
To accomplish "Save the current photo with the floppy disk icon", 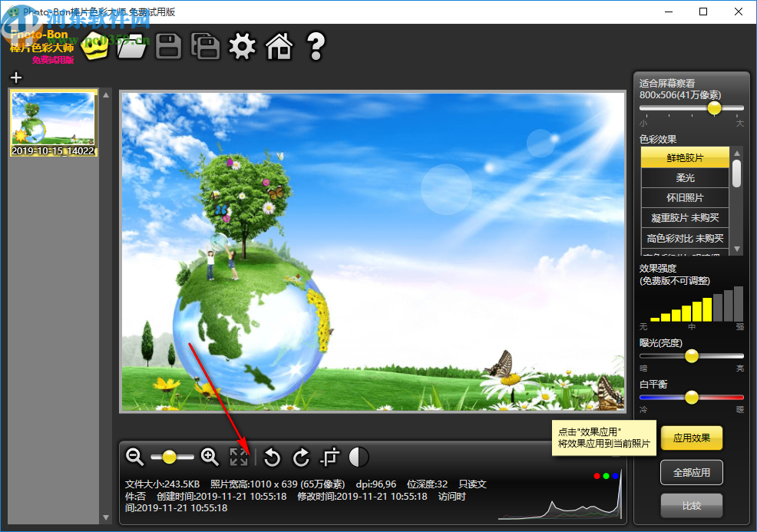I will pos(168,46).
